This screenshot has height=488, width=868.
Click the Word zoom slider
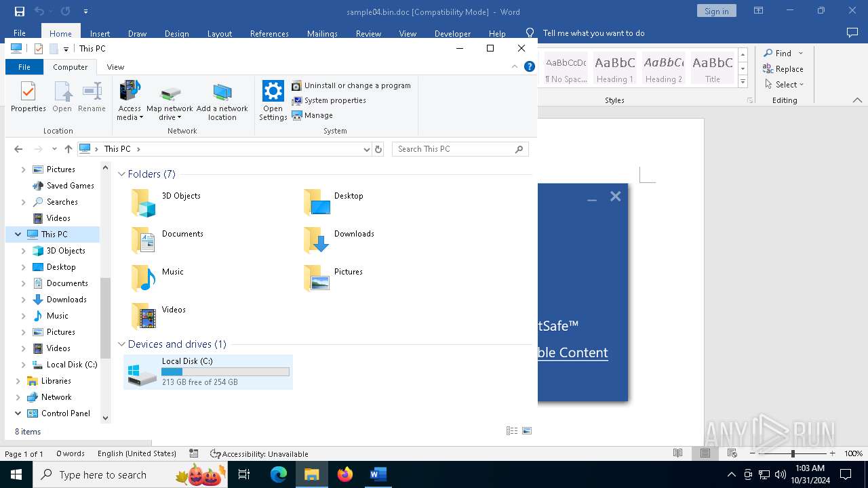pyautogui.click(x=793, y=453)
